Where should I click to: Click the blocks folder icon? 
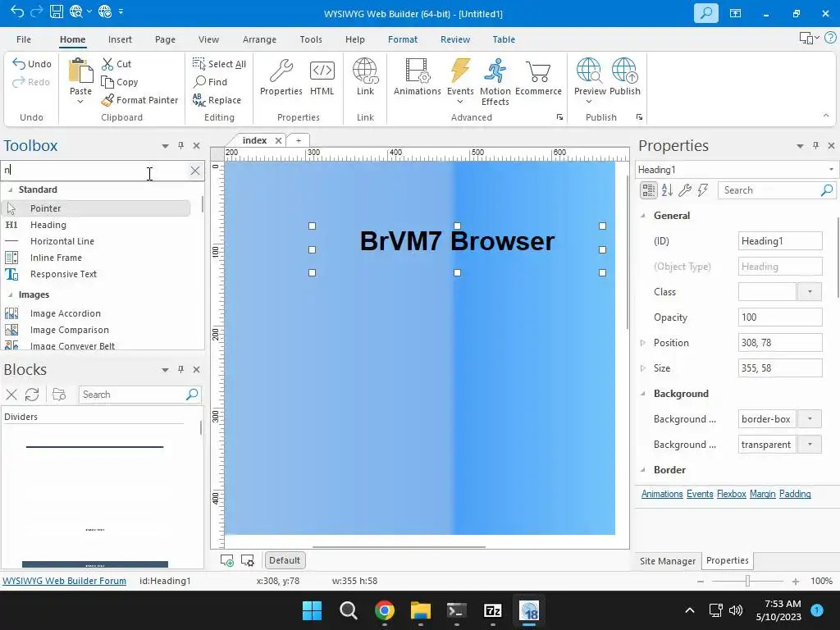pyautogui.click(x=59, y=395)
